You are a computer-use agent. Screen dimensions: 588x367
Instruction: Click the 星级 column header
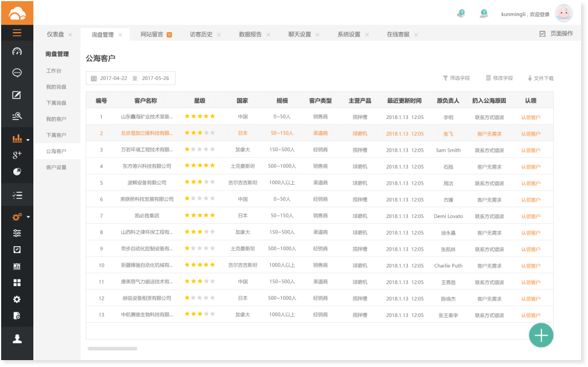(200, 101)
